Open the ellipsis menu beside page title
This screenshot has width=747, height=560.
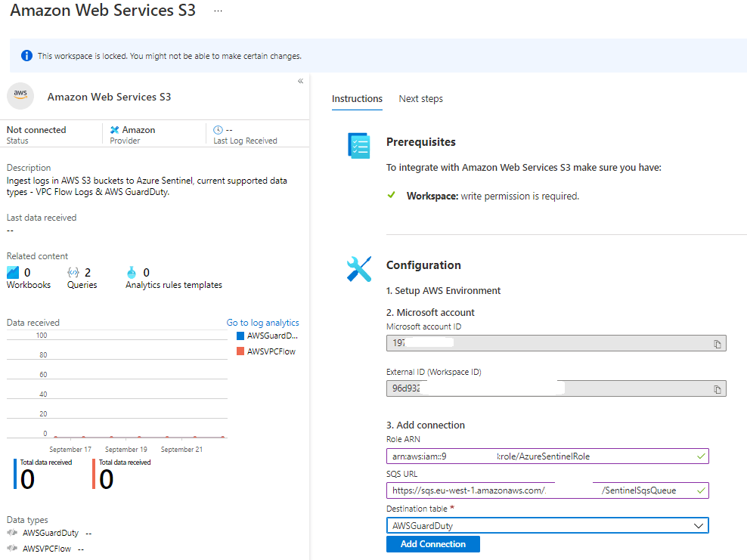pos(218,12)
